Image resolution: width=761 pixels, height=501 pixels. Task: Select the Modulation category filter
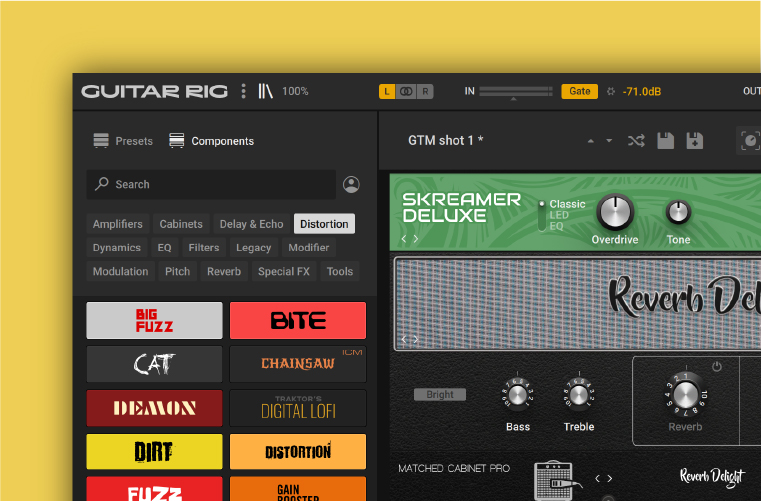121,271
